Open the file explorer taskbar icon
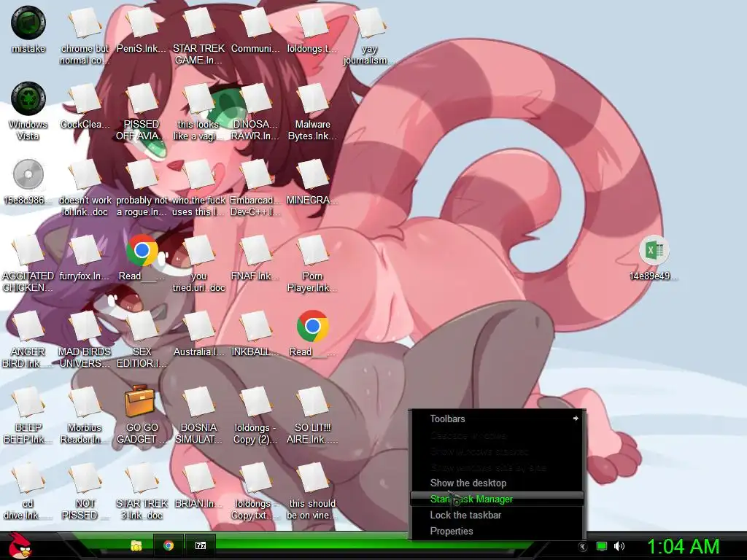Screen dimensions: 747x560 pyautogui.click(x=136, y=545)
